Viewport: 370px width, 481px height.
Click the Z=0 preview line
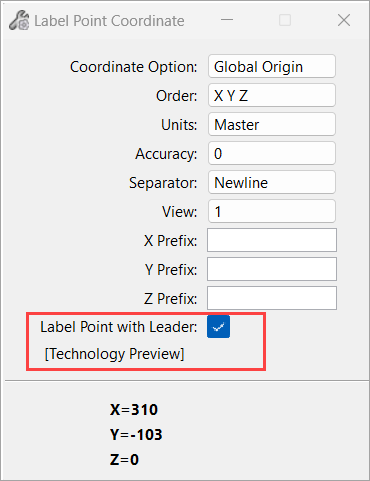tap(124, 460)
